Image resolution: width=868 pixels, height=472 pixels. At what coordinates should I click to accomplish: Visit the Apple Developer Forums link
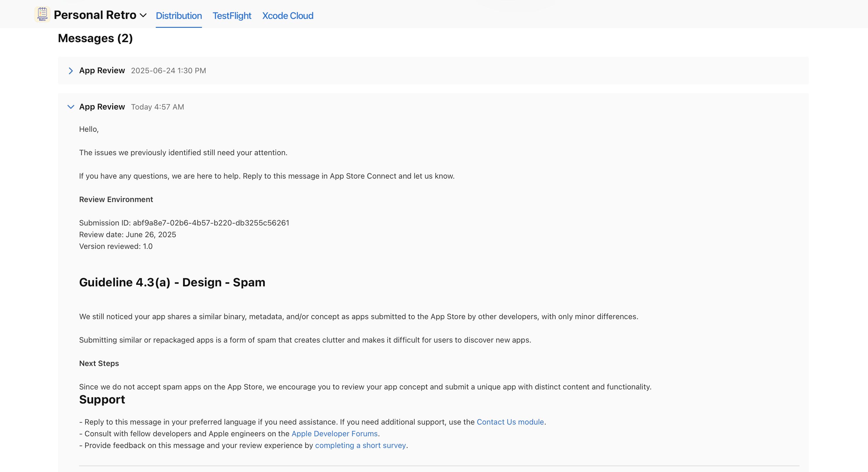click(x=334, y=434)
